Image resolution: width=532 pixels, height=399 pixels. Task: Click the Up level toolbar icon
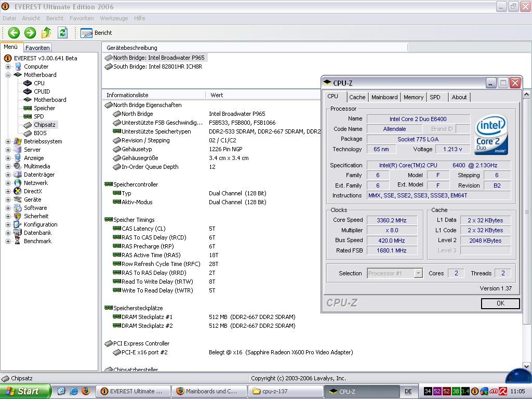click(x=46, y=33)
